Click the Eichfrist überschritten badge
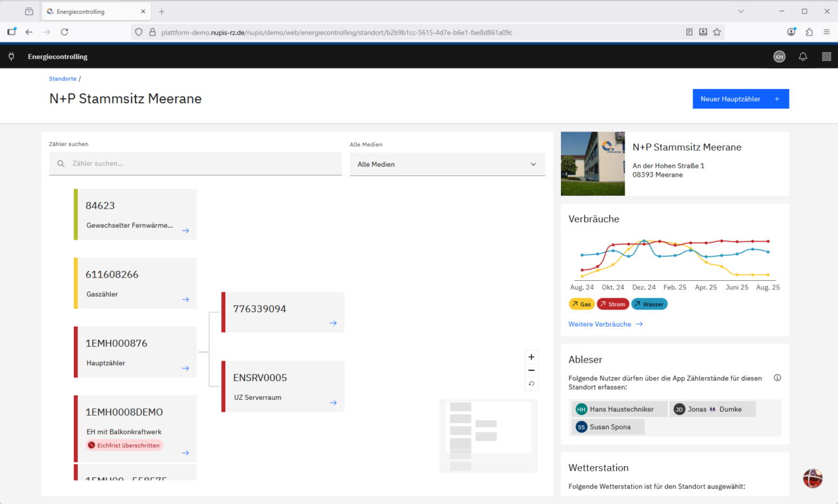Screen dimensions: 838x504 [124, 445]
